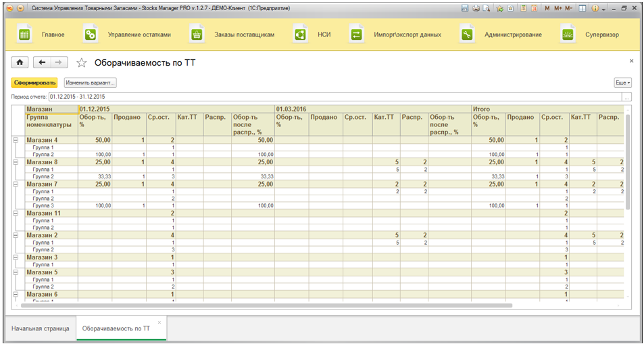Click the Save diskette icon in title bar
644x346 pixels.
464,8
